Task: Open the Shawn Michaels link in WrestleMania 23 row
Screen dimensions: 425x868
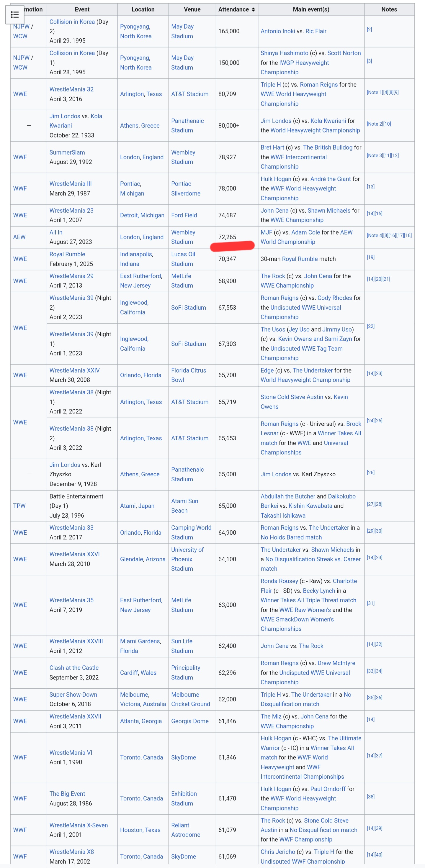Action: point(329,211)
